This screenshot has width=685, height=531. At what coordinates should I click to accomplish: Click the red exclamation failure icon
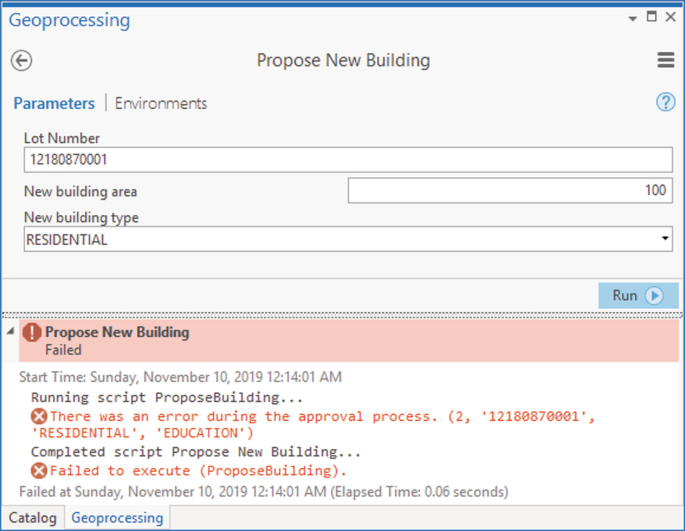[x=32, y=333]
